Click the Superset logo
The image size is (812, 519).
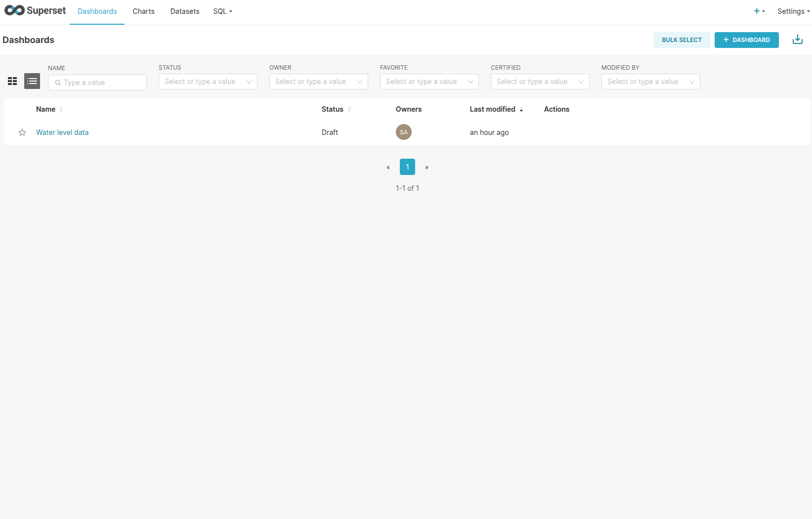coord(35,11)
